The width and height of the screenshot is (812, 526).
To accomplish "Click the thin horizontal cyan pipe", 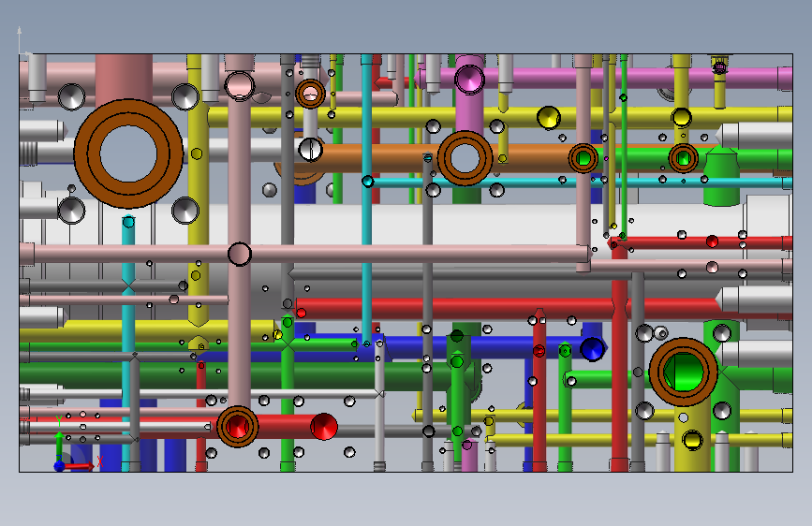I will [578, 182].
